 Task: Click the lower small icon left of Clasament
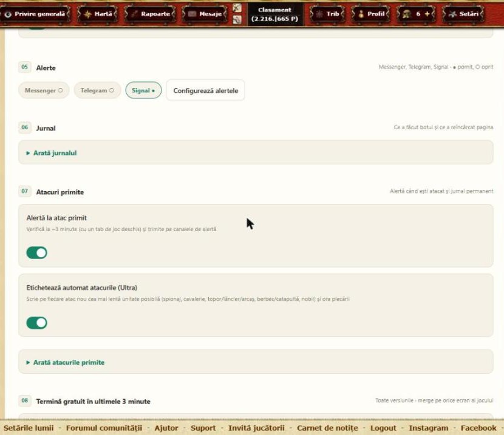click(237, 20)
